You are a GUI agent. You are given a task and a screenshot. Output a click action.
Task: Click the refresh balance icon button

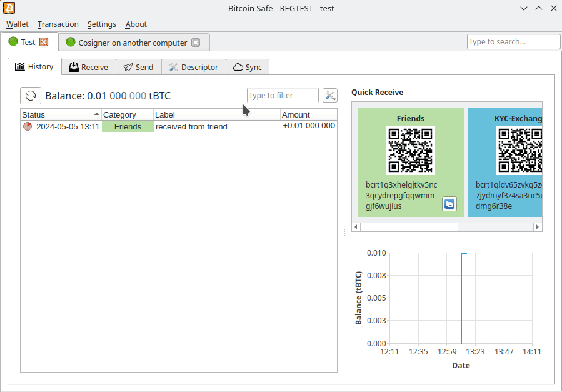tap(31, 96)
